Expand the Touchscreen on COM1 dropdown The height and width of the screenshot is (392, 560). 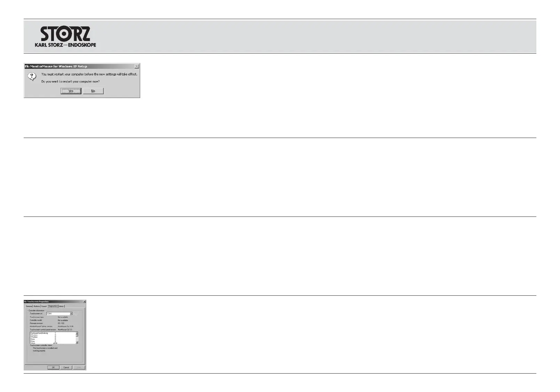click(x=71, y=313)
